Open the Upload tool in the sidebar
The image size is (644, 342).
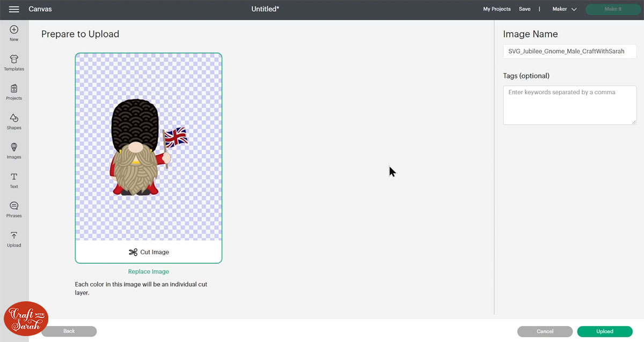13,238
